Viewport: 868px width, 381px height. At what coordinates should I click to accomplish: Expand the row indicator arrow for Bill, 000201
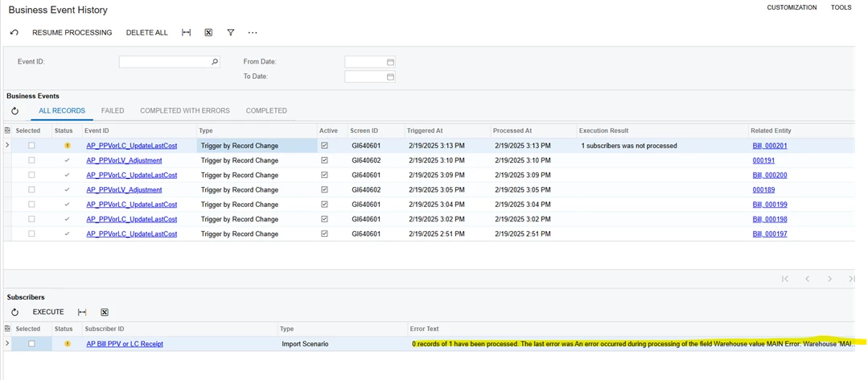coord(6,146)
